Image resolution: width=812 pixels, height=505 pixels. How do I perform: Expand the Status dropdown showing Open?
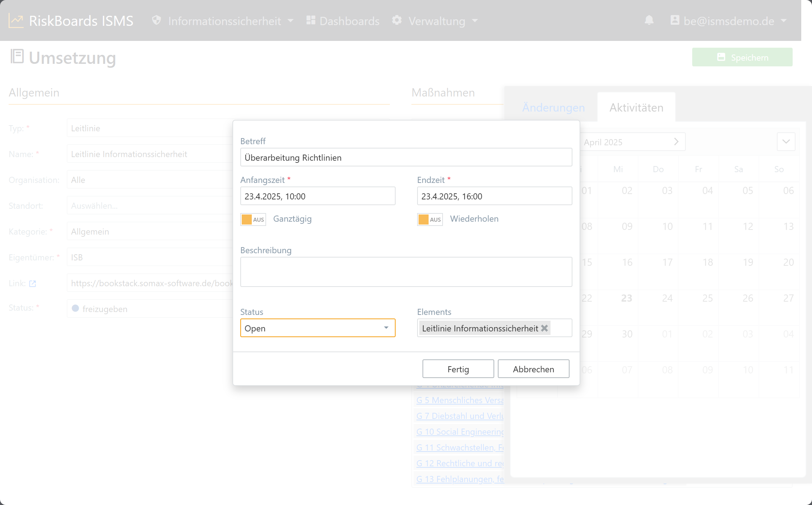click(318, 328)
